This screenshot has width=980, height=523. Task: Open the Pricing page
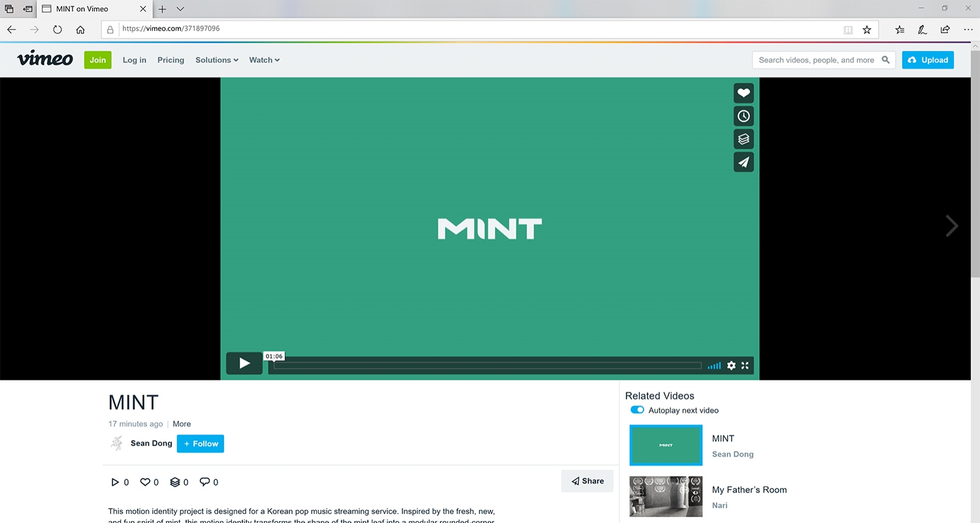click(x=171, y=60)
